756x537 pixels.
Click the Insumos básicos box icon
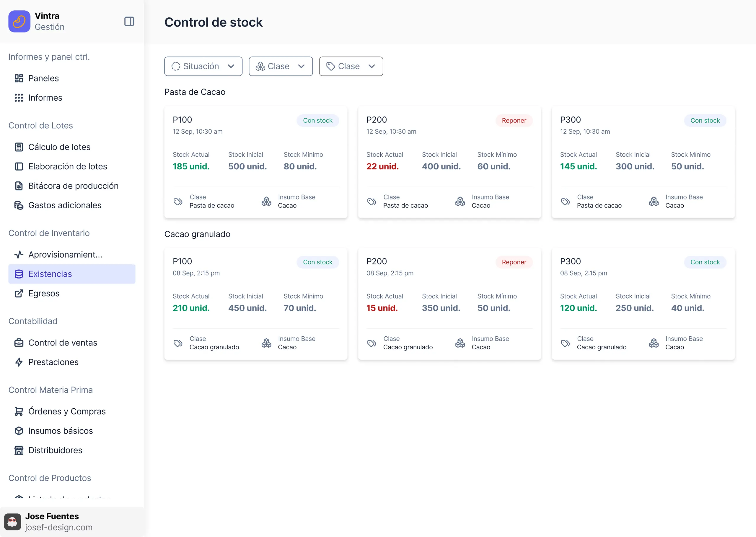point(19,431)
